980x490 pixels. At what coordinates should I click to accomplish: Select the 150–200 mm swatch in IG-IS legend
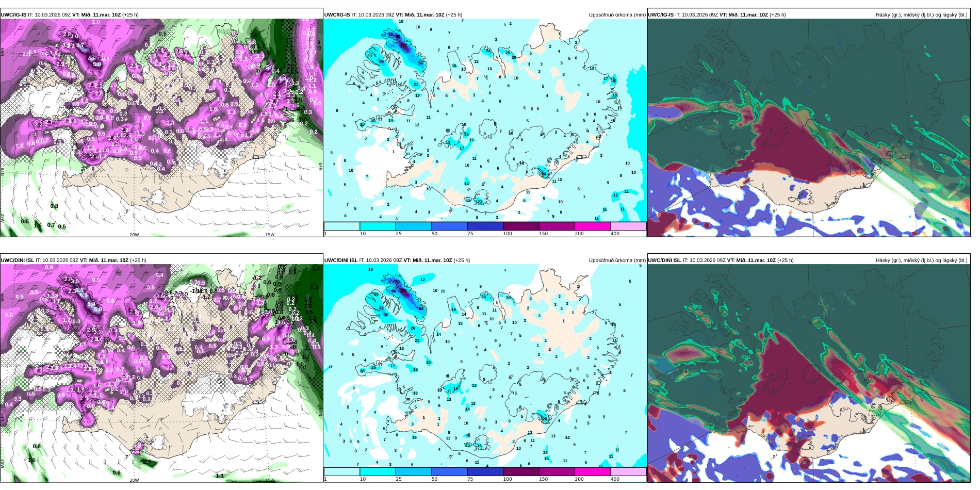point(557,226)
